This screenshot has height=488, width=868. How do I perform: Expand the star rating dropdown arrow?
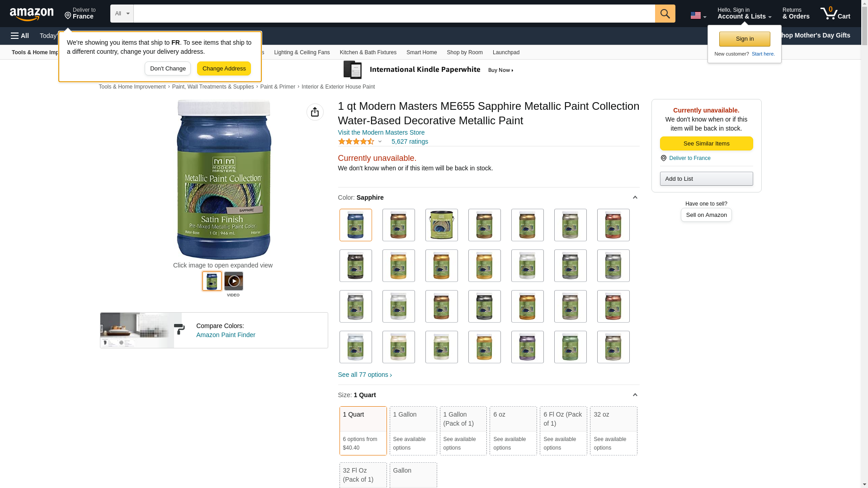[x=380, y=142]
